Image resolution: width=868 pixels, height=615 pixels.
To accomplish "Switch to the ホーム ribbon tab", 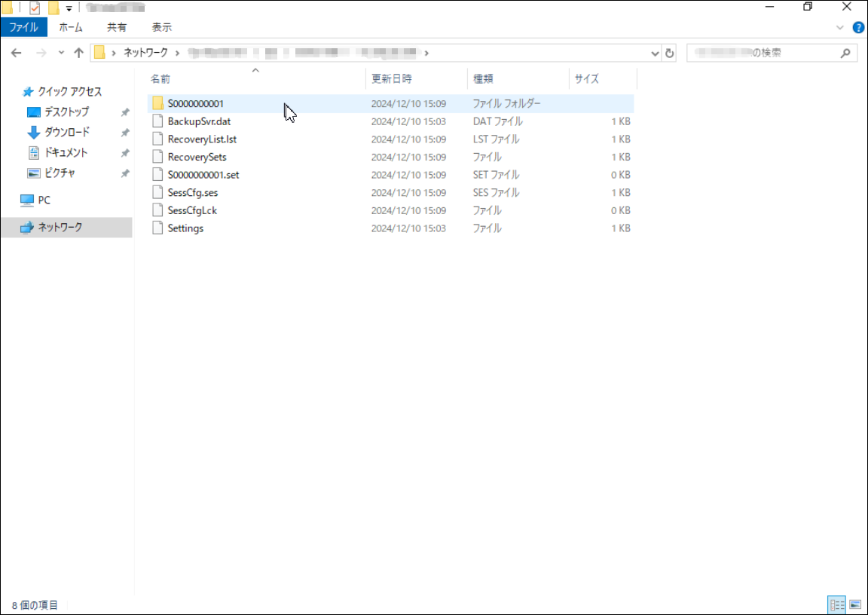I will point(71,27).
